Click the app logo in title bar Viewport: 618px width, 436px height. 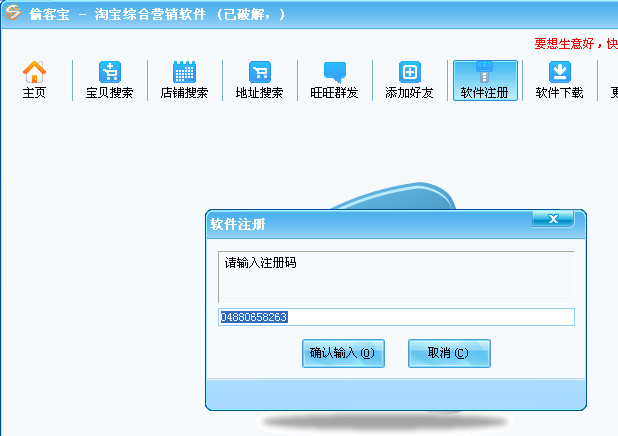[13, 12]
